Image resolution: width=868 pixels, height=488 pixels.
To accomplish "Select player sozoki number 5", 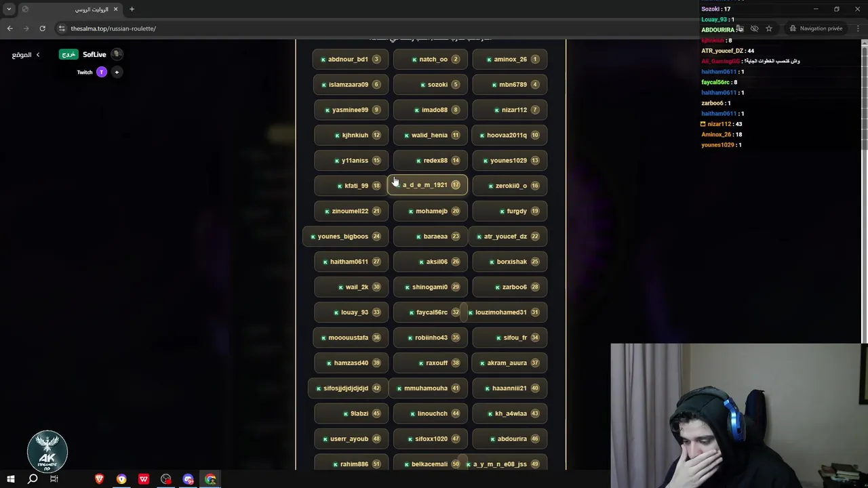I will pyautogui.click(x=430, y=85).
